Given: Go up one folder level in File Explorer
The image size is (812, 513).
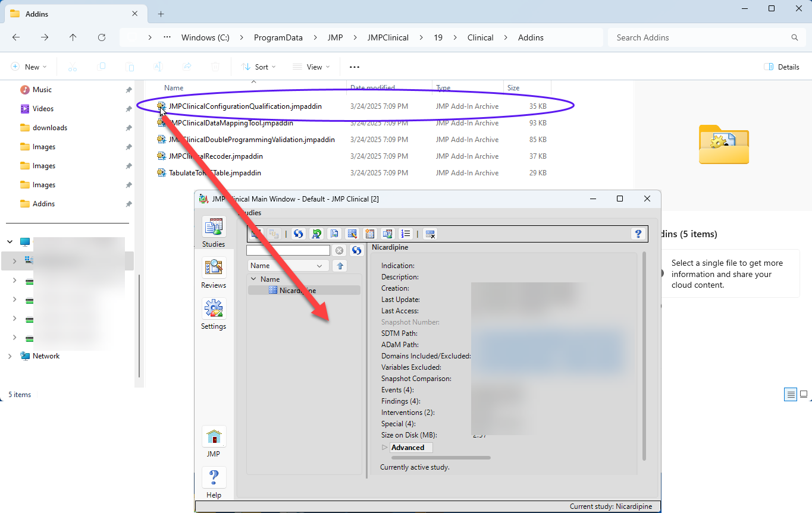Looking at the screenshot, I should [x=73, y=37].
